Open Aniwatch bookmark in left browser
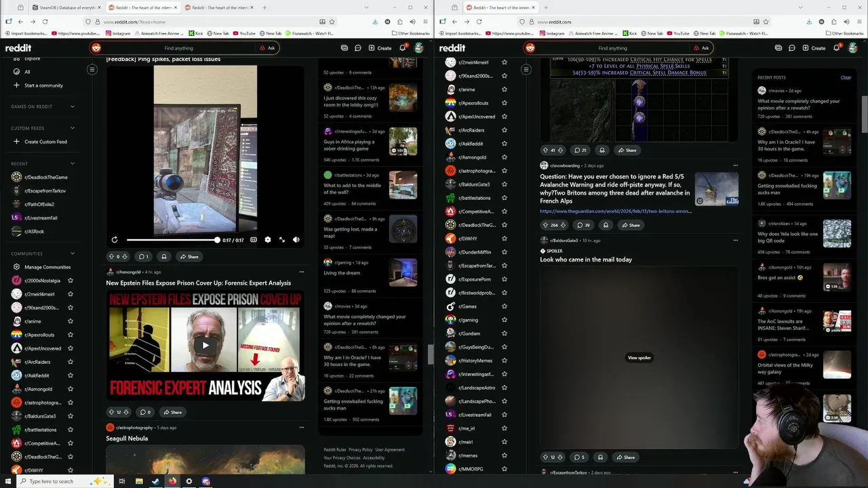 click(159, 33)
